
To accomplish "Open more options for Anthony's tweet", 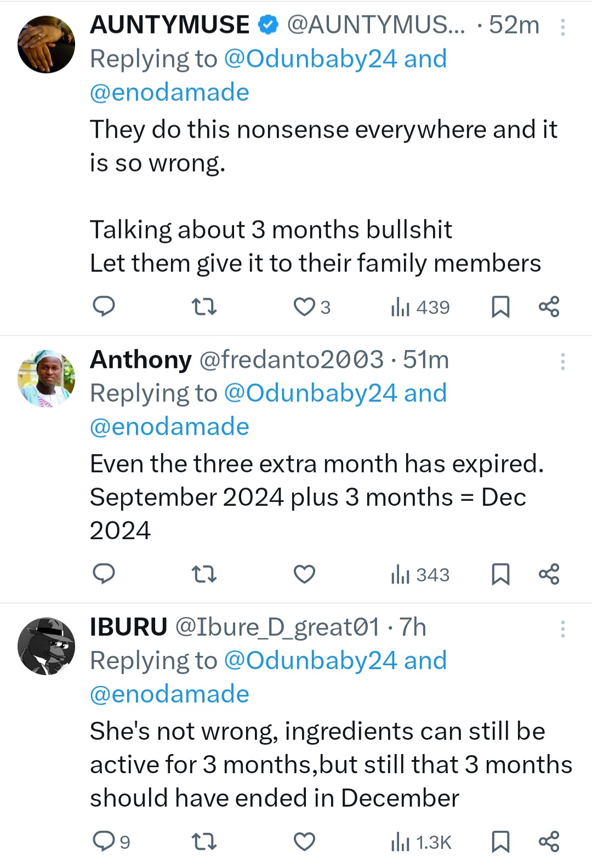I will tap(562, 362).
